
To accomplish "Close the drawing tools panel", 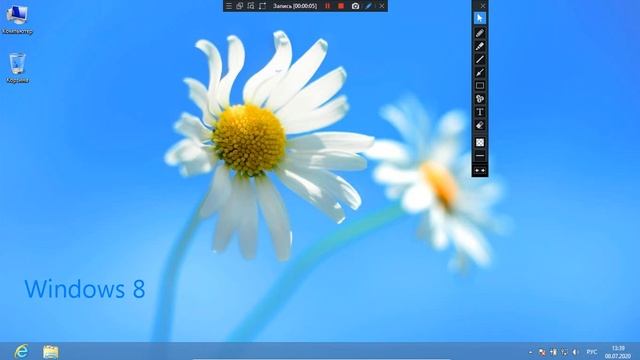I will [482, 6].
